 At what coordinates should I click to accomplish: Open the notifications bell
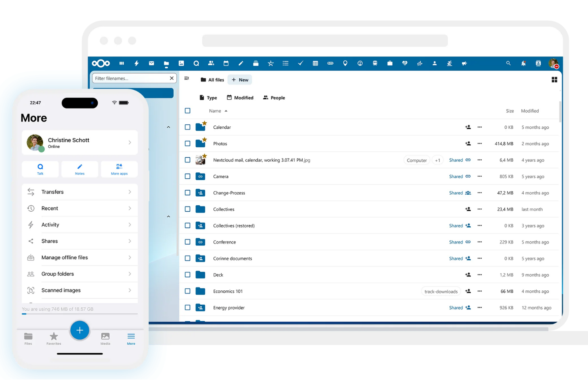[523, 63]
